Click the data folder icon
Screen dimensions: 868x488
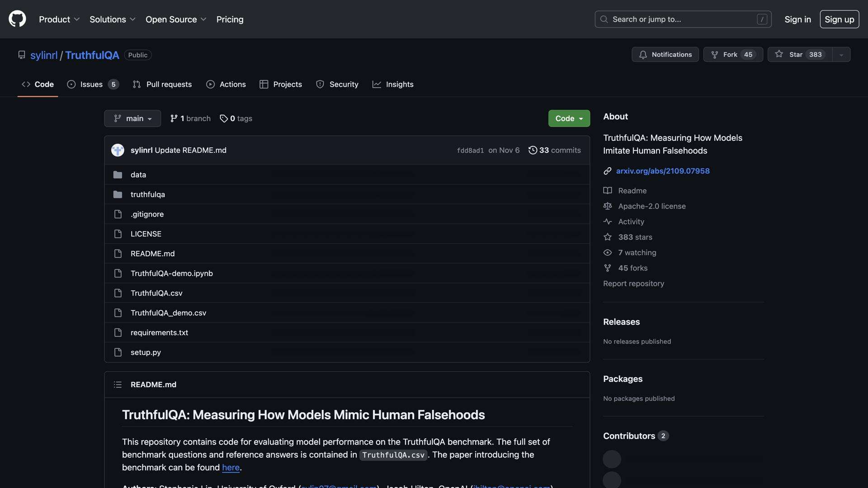(x=118, y=174)
